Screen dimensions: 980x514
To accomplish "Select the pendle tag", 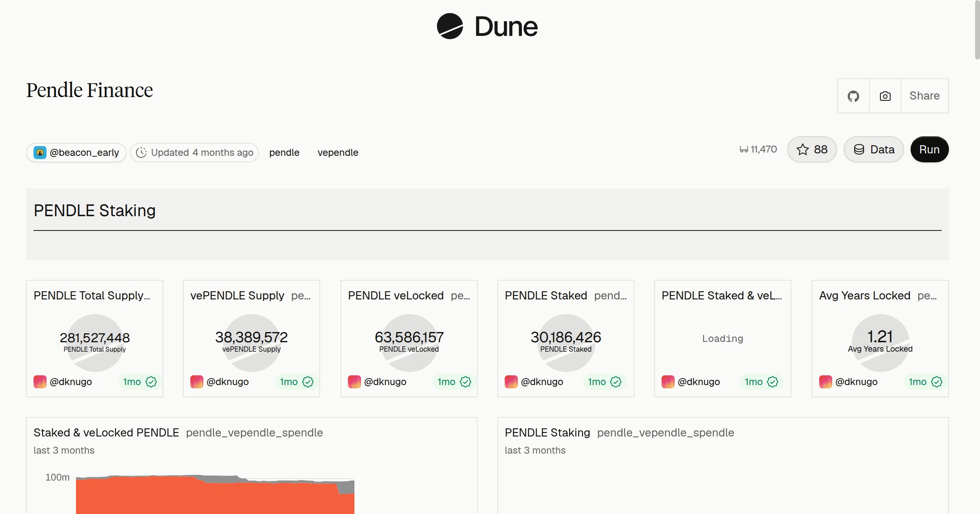I will coord(284,153).
